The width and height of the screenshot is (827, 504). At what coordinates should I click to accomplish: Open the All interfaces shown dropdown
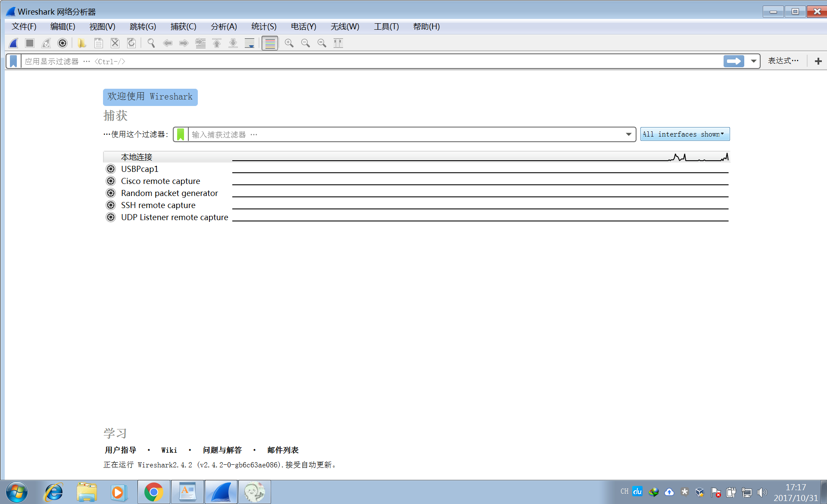pos(685,134)
